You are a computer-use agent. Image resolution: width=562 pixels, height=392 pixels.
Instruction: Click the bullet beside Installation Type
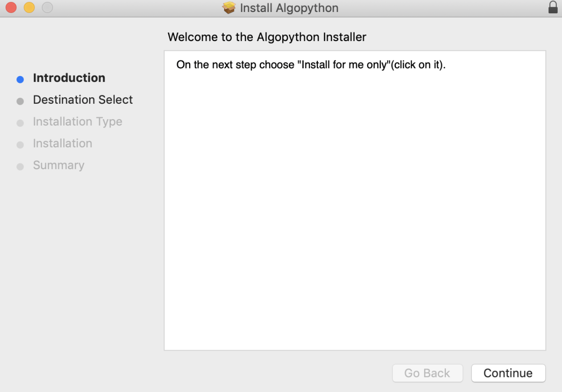tap(20, 123)
